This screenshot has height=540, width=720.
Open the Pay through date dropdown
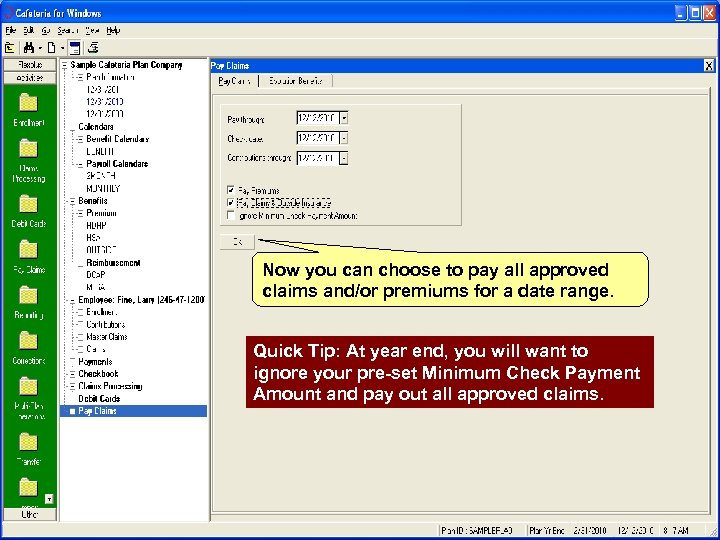[344, 118]
